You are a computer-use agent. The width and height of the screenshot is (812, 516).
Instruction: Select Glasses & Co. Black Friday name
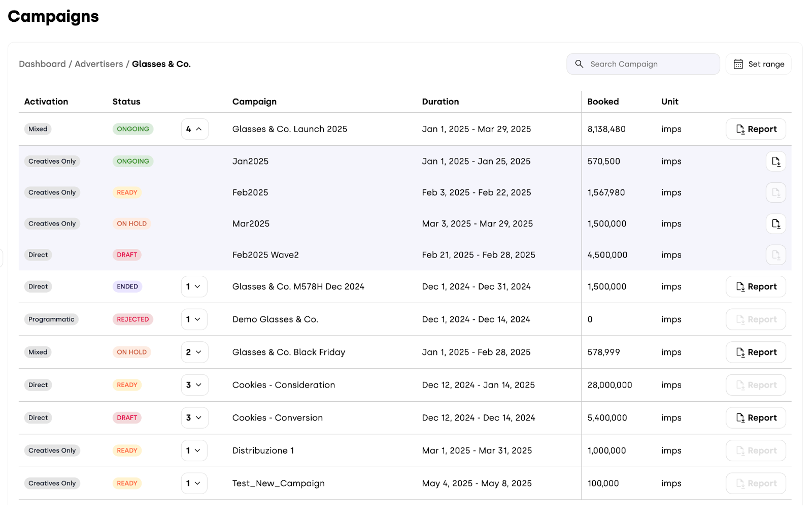(x=289, y=352)
